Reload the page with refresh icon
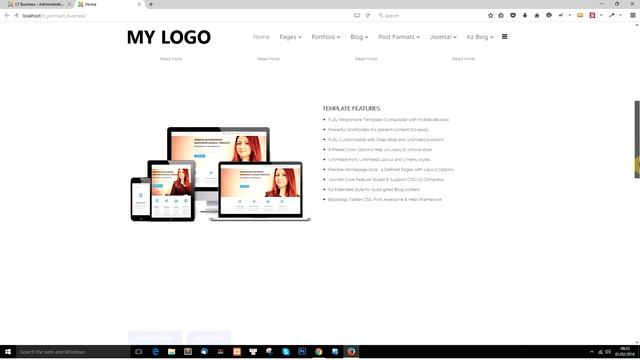 368,16
